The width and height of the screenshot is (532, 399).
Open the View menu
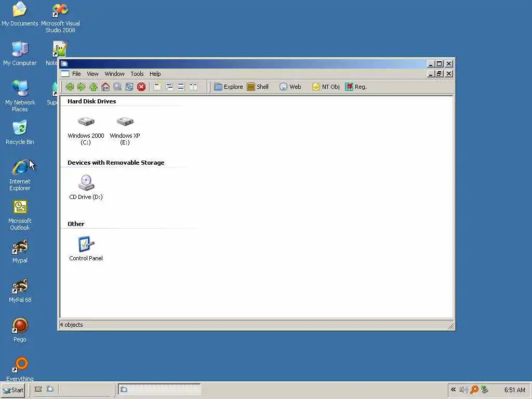coord(92,74)
